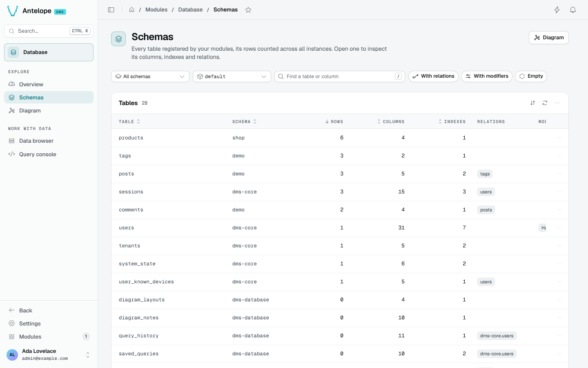
Task: Open row actions for diagram_notes table
Action: click(559, 318)
